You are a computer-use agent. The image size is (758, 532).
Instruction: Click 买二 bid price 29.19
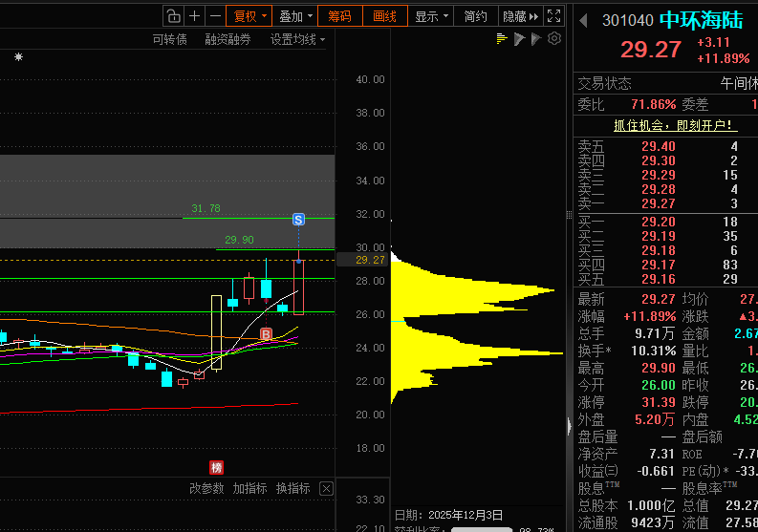click(x=658, y=236)
